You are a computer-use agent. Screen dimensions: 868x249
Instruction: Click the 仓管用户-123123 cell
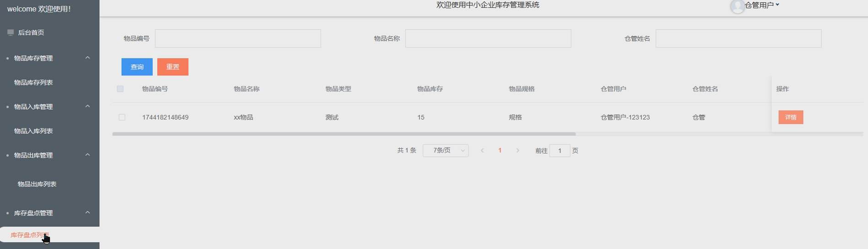pyautogui.click(x=625, y=117)
